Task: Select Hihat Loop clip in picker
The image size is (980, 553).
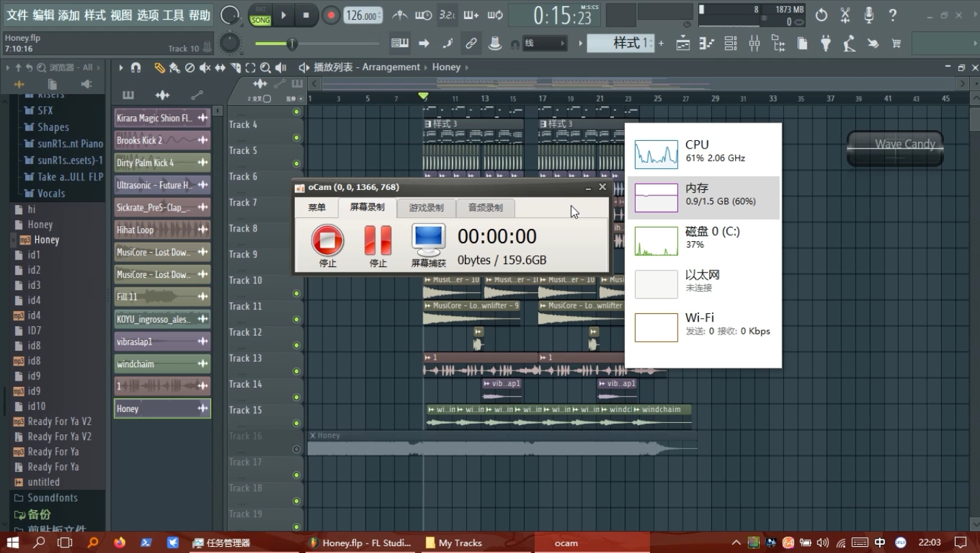Action: (x=162, y=230)
